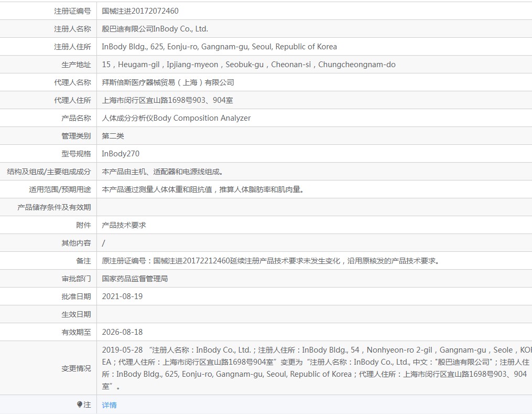Click the 注册人住所 row label
The image size is (532, 414).
point(73,47)
